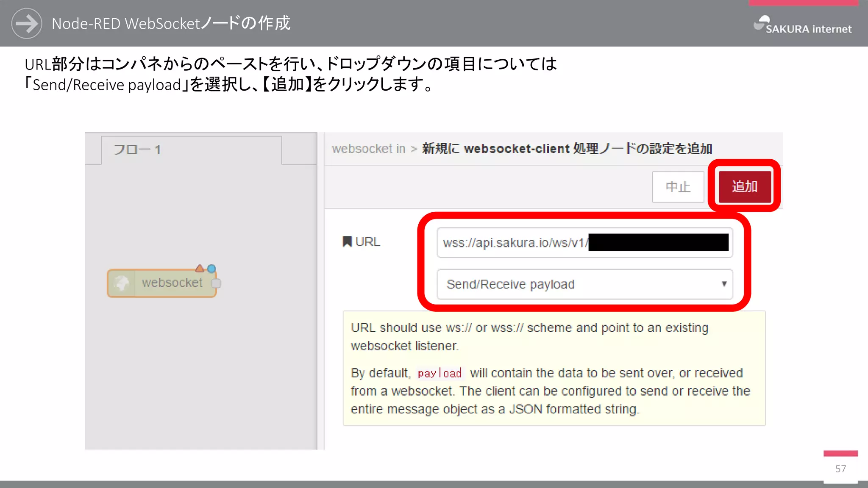Viewport: 868px width, 488px height.
Task: Click the SAKURA internet logo
Action: pos(802,25)
